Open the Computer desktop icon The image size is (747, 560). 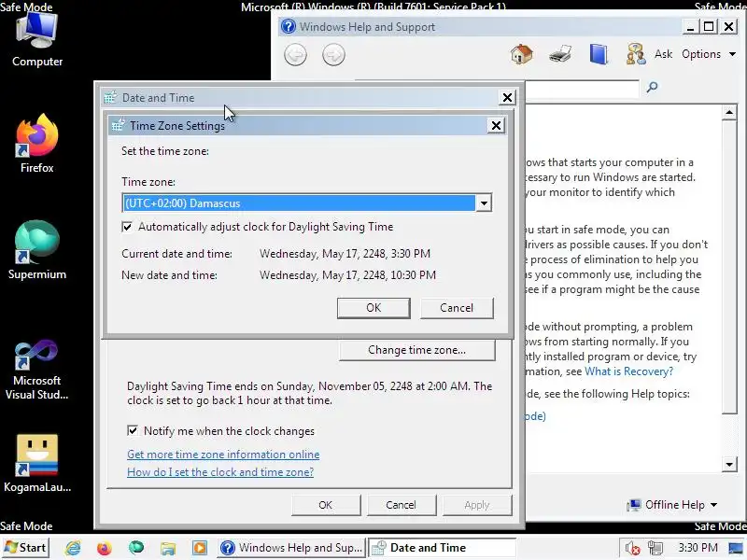coord(36,39)
